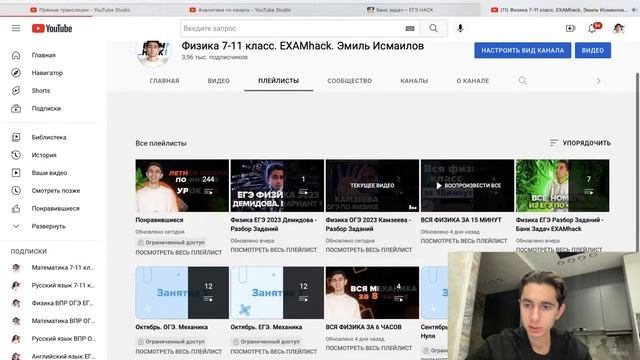Switch to the ГЛАВНАЯ channel tab
The height and width of the screenshot is (360, 640).
(164, 81)
